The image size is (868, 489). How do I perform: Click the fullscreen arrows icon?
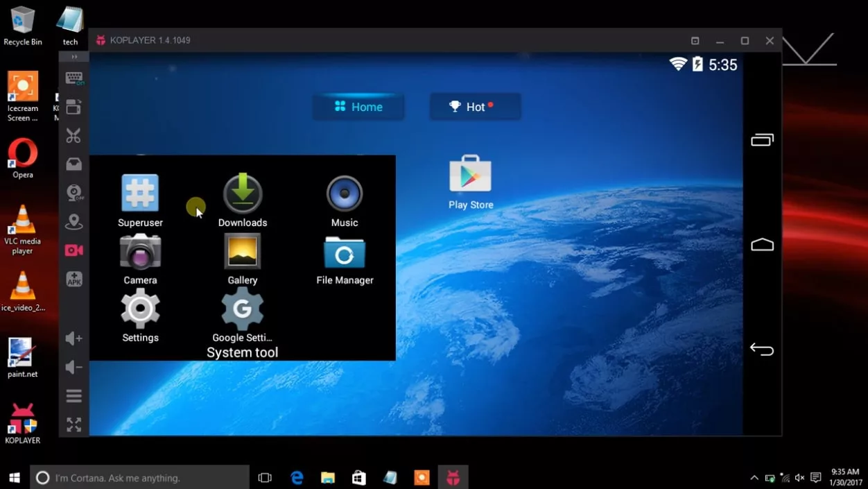[73, 424]
